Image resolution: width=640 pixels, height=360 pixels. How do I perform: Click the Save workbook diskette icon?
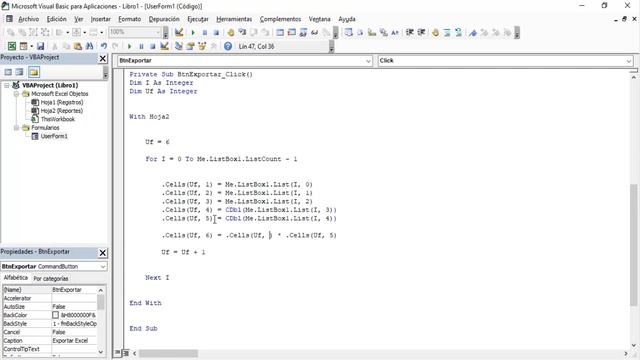pyautogui.click(x=40, y=46)
